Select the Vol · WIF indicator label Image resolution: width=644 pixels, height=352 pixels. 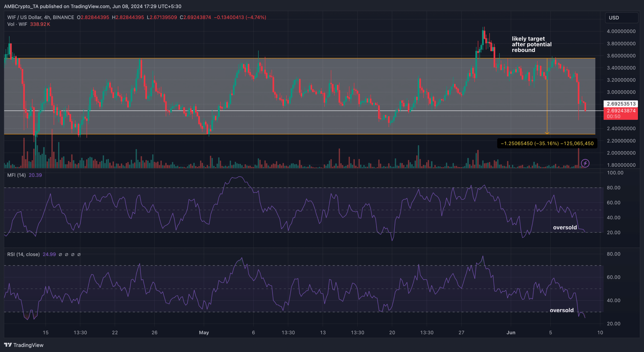pos(17,24)
